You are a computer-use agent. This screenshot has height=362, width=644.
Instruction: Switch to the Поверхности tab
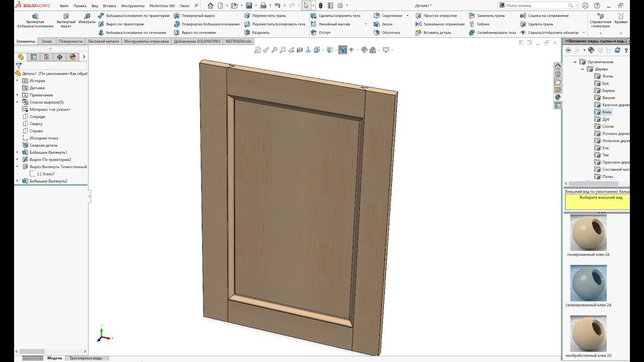pos(70,41)
